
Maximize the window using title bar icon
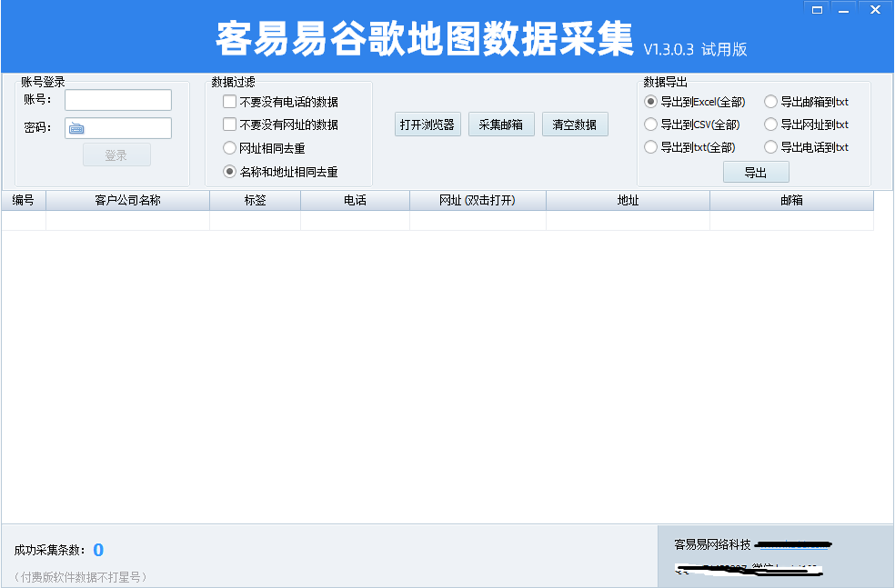point(818,9)
